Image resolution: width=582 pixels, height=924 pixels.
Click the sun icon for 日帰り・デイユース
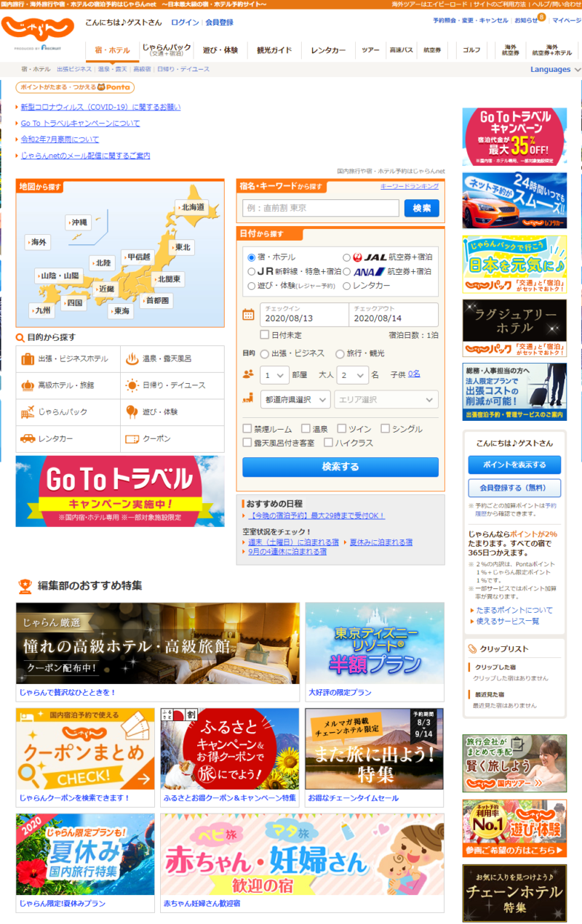[132, 385]
